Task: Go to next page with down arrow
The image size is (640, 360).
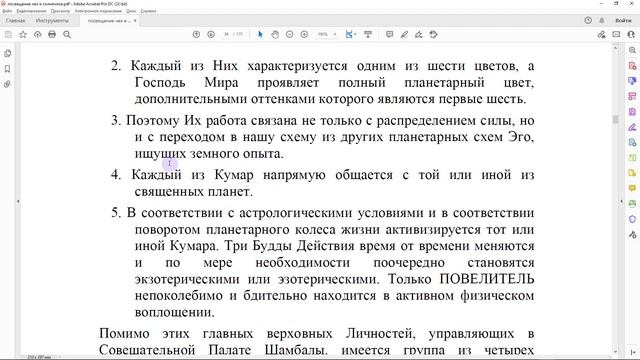Action: pos(211,35)
